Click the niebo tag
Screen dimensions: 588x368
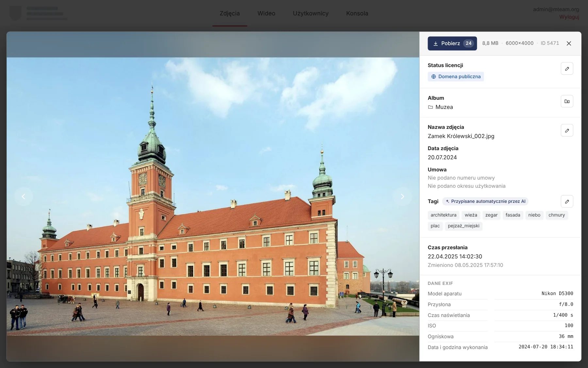(534, 215)
